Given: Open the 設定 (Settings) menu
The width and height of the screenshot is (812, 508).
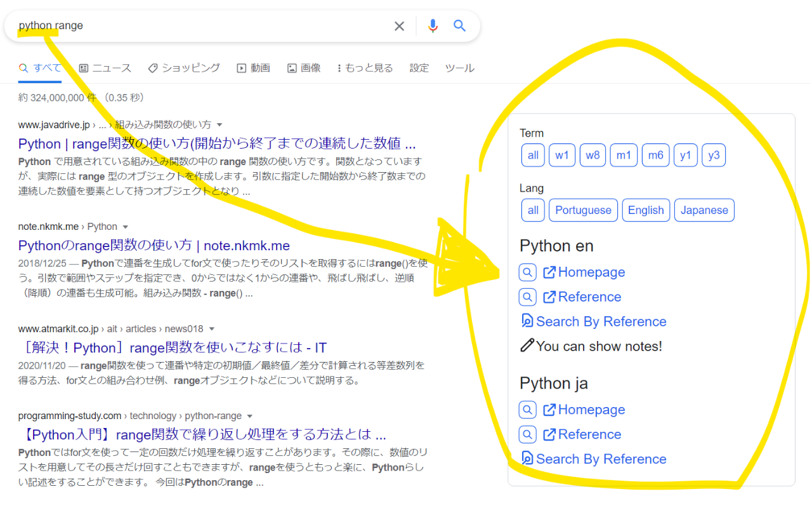Looking at the screenshot, I should (x=419, y=68).
